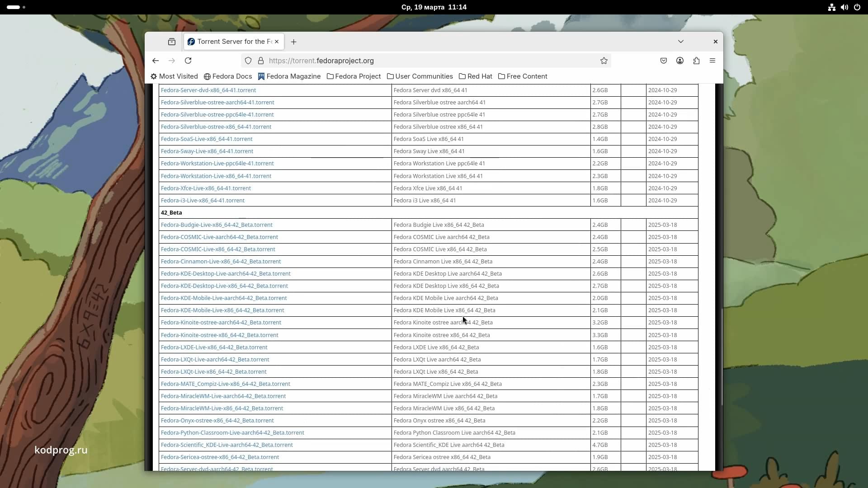Download Fedora-KDE-Desktop-Live-aarch64-42_Beta.torrent
Screen dimensions: 868x488
pyautogui.click(x=226, y=274)
